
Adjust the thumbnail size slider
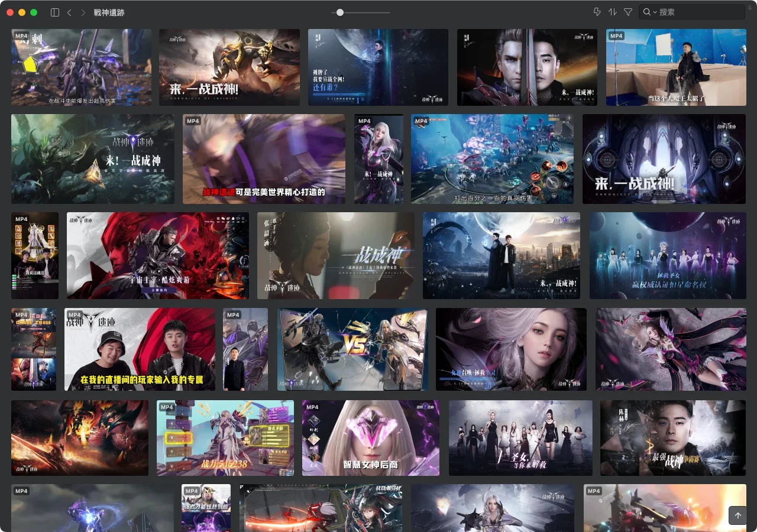[x=340, y=12]
